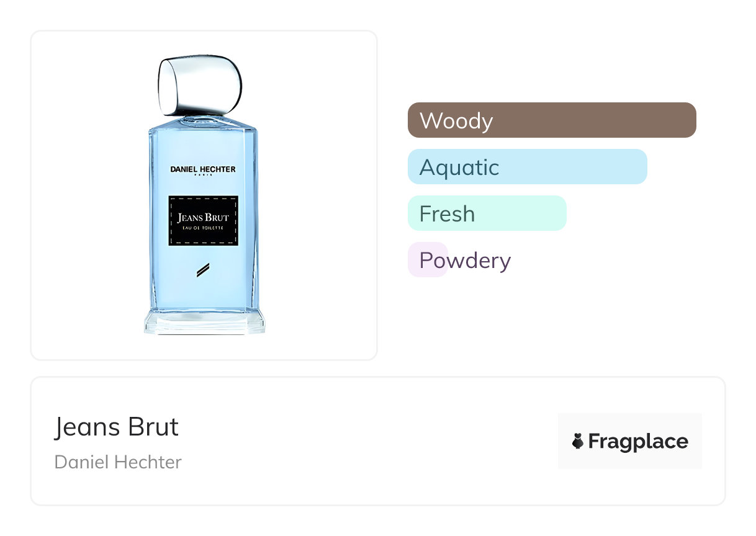756x536 pixels.
Task: Click the word Fresh inside mint bar
Action: tap(447, 214)
